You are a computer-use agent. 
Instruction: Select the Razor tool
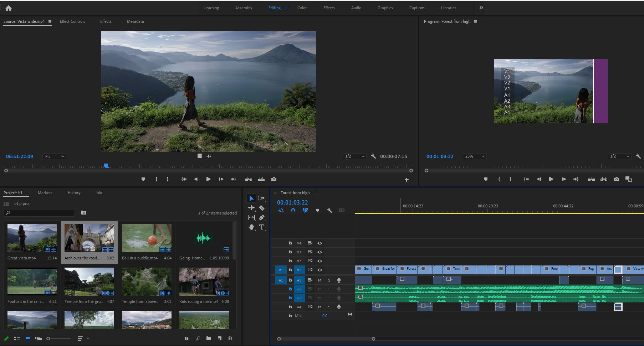point(262,208)
